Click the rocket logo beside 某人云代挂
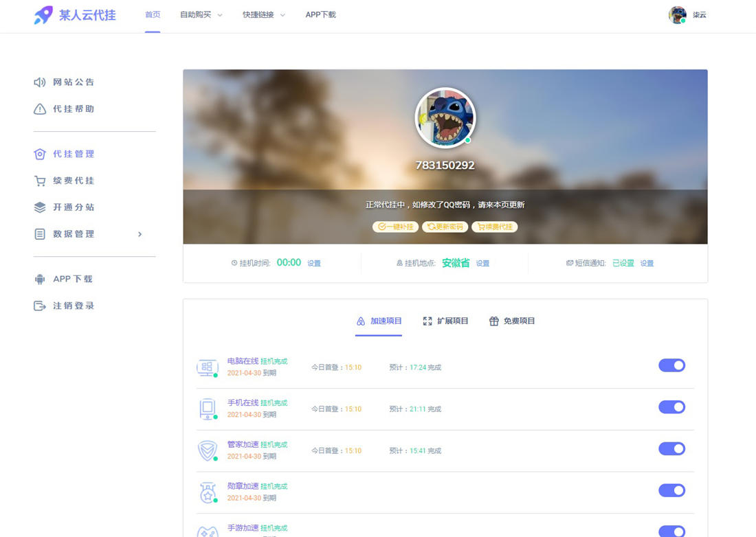 [43, 14]
